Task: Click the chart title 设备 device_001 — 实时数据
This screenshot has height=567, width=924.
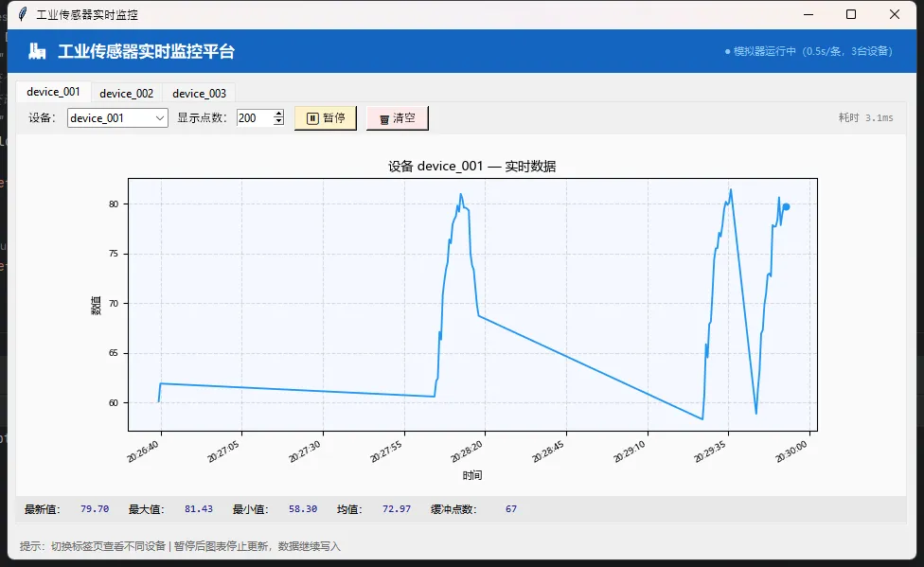Action: (x=471, y=166)
